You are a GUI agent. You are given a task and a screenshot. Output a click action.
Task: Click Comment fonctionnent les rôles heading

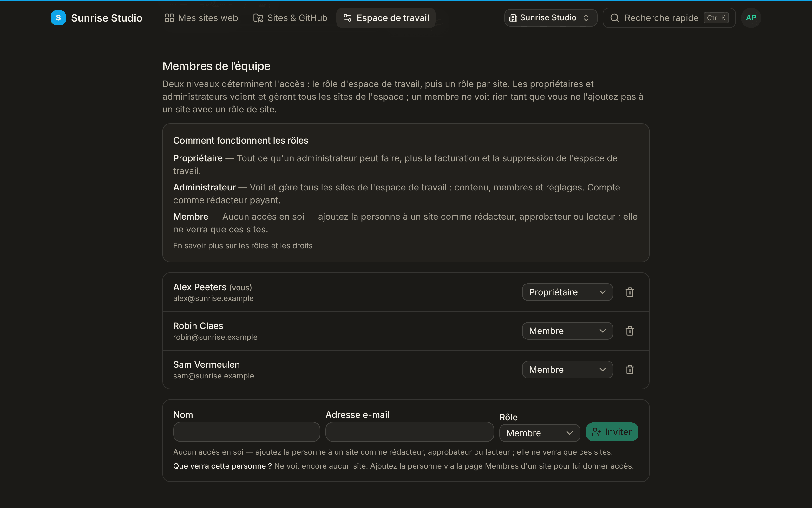click(240, 140)
